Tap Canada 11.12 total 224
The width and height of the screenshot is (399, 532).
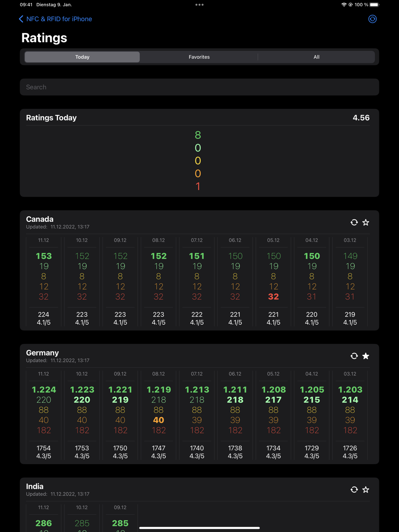pyautogui.click(x=43, y=314)
